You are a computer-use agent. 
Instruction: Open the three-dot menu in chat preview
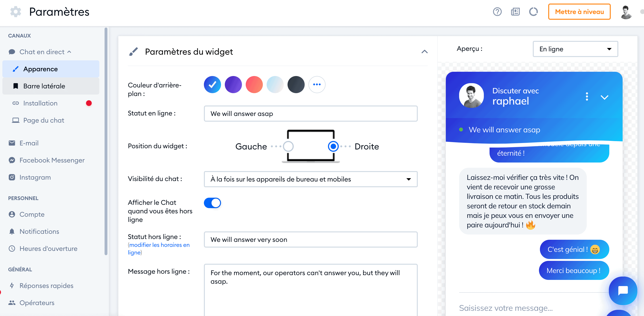click(x=587, y=96)
